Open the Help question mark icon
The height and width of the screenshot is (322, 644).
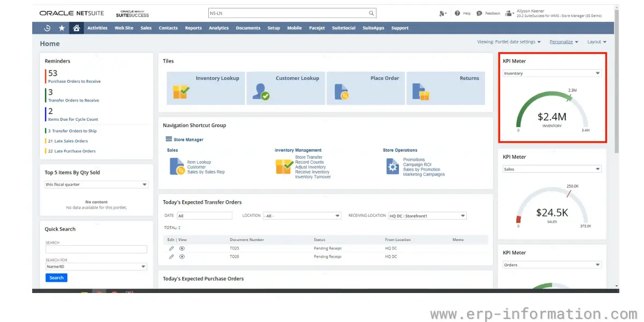click(x=457, y=13)
